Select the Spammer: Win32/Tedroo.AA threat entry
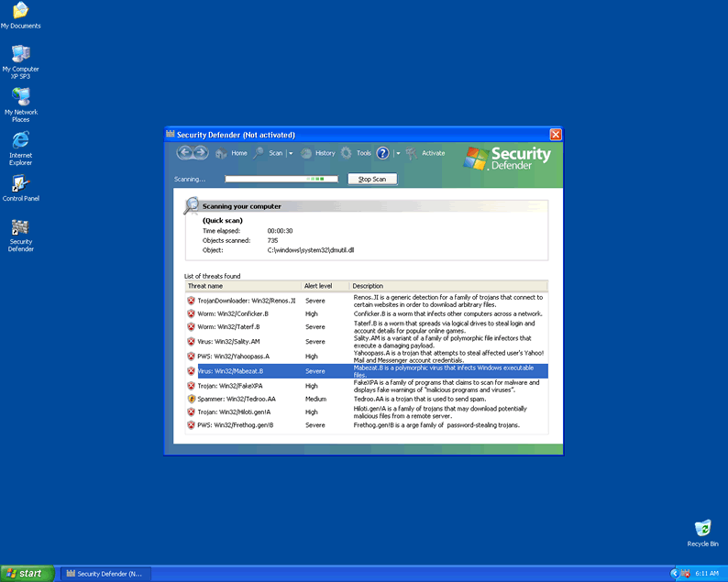The image size is (728, 582). point(237,399)
